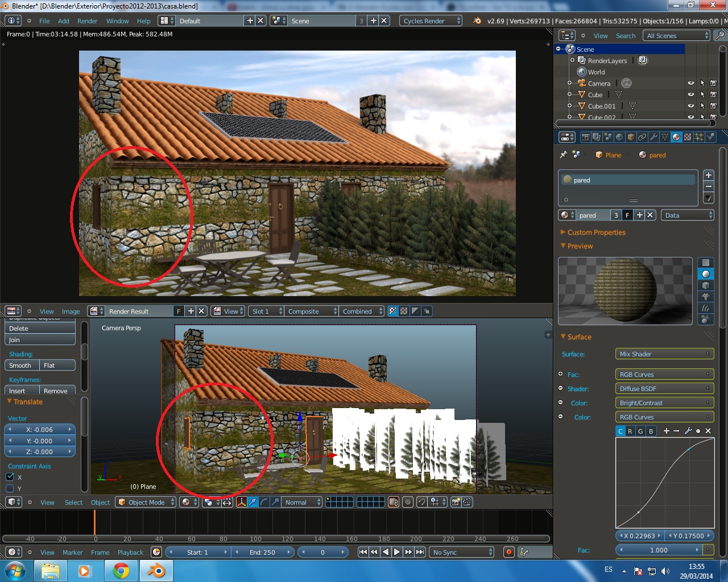Open the Combined pass dropdown
The height and width of the screenshot is (582, 728).
pos(361,311)
